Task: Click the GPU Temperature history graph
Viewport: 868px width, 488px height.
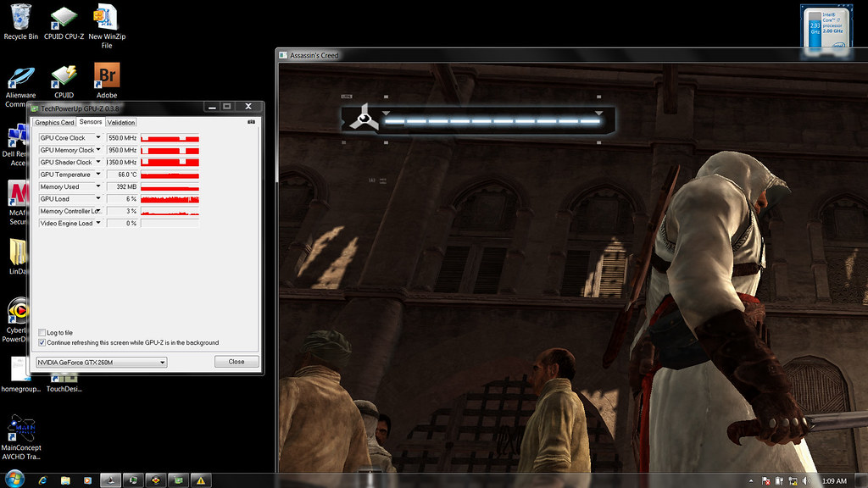Action: pos(170,175)
